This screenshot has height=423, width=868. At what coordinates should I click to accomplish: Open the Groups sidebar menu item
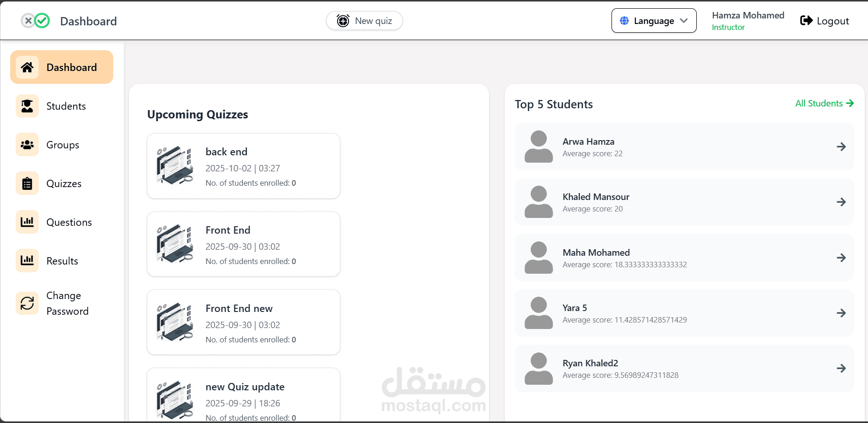click(x=62, y=145)
